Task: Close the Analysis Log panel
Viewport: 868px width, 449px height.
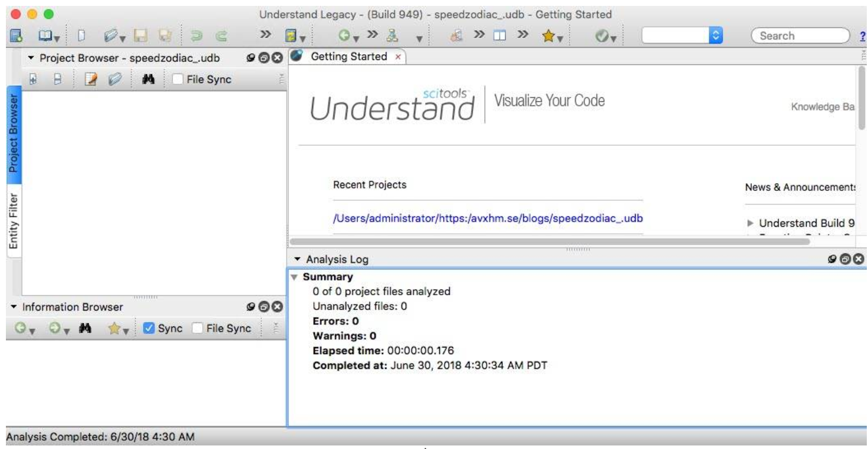Action: (x=859, y=259)
